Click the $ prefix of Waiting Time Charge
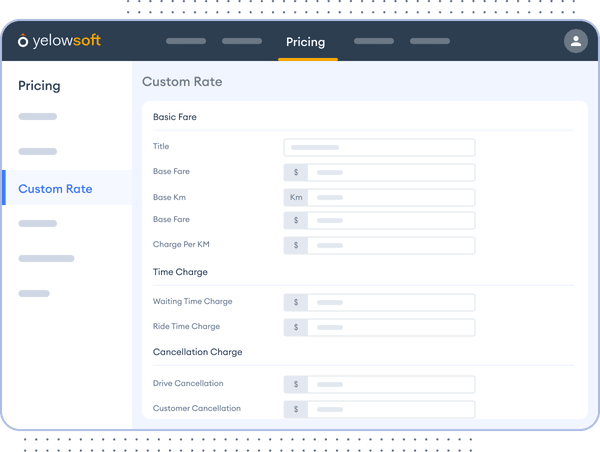Viewport: 600px width, 452px height. tap(296, 302)
